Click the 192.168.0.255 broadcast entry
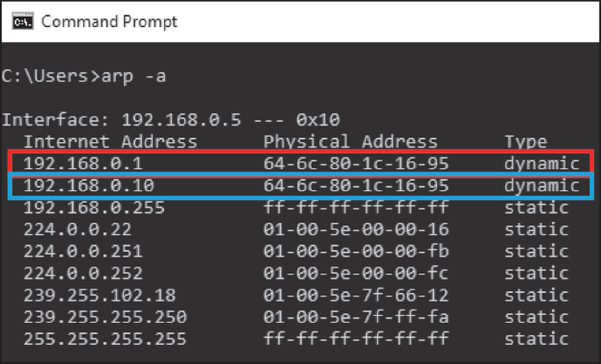Screen dimensions: 601x364 pyautogui.click(x=94, y=207)
